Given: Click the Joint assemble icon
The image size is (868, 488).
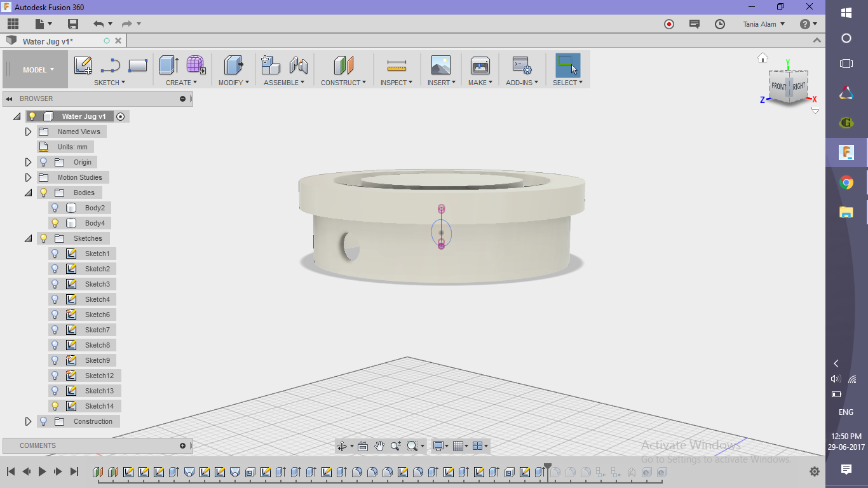Looking at the screenshot, I should [x=298, y=65].
